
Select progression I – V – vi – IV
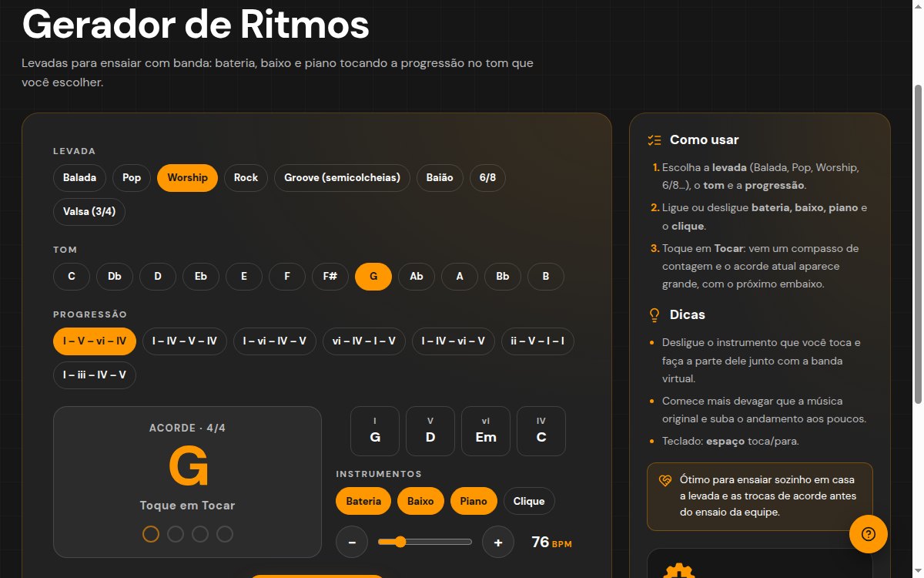pyautogui.click(x=95, y=341)
